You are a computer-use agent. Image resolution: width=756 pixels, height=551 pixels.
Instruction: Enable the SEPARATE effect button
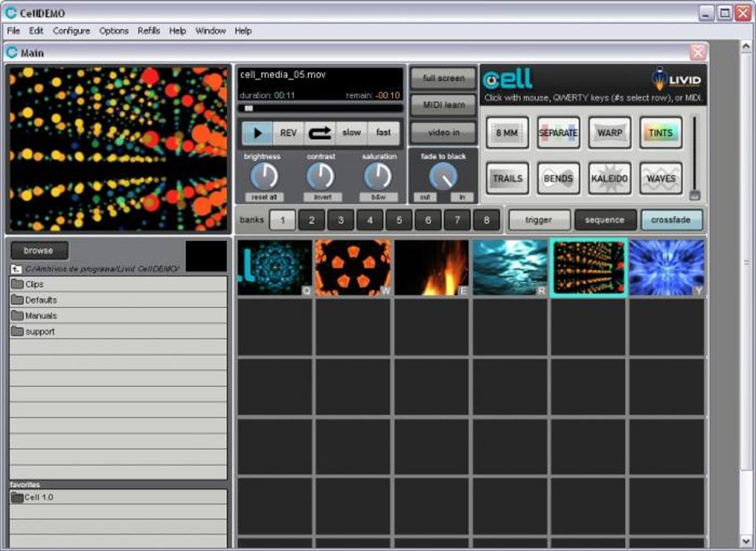pos(558,133)
